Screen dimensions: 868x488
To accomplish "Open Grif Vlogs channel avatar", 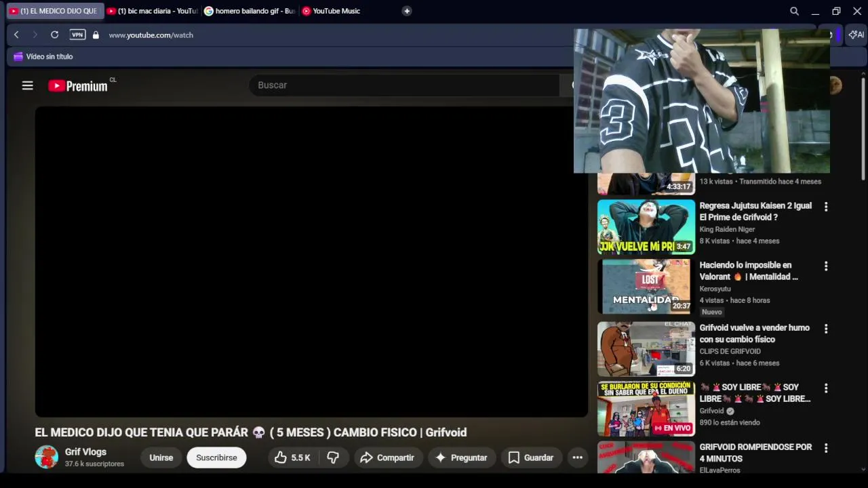I will (x=47, y=457).
